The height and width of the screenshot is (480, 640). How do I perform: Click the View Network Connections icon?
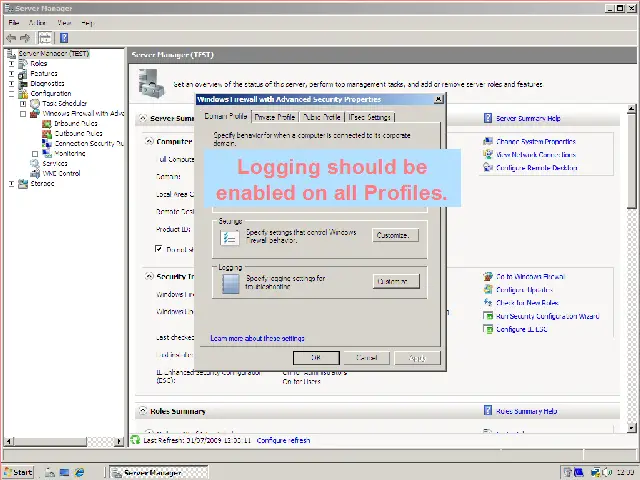(488, 154)
